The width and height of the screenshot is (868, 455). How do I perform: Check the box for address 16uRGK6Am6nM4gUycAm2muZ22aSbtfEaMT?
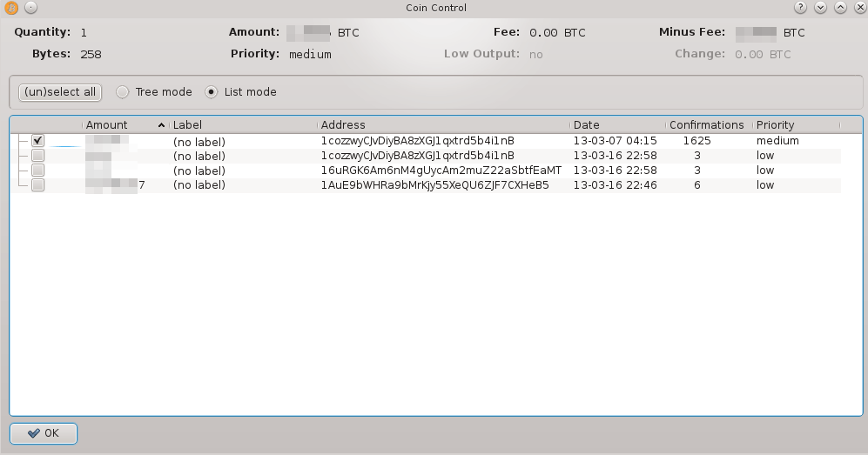pyautogui.click(x=37, y=171)
